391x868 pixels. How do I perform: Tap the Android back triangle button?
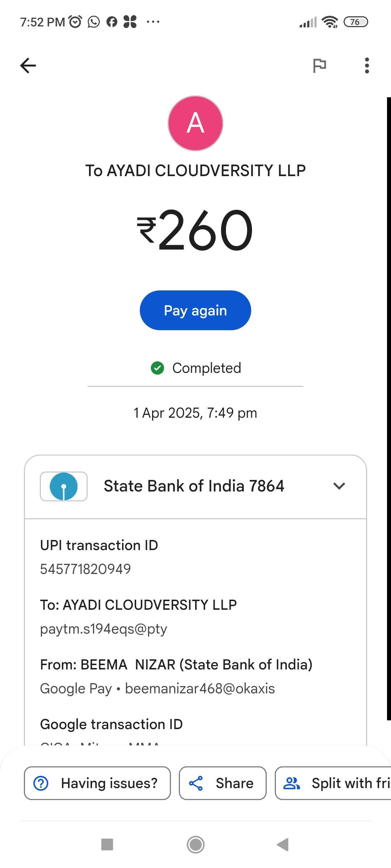283,844
